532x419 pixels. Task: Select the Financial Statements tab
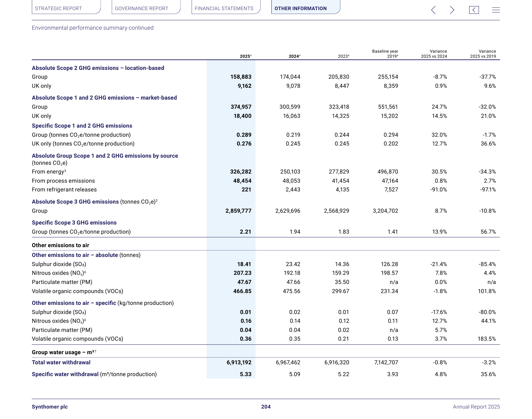tap(226, 7)
